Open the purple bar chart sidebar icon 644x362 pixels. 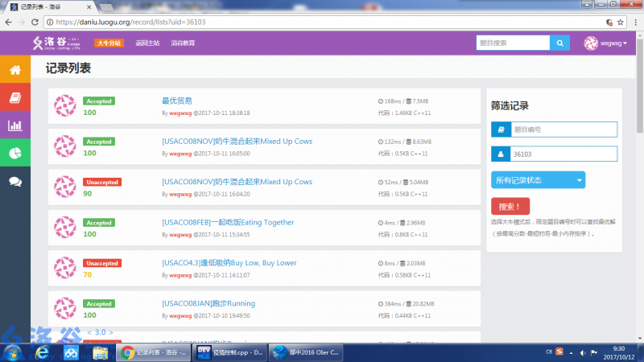pyautogui.click(x=14, y=125)
